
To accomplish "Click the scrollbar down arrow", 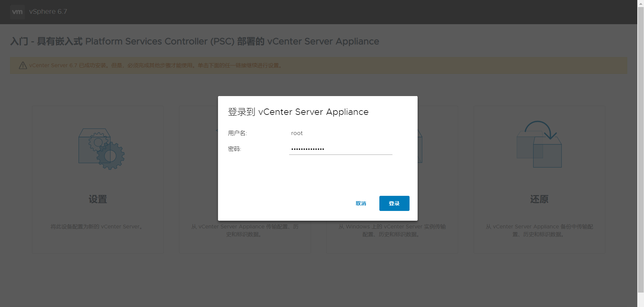I will (640, 304).
